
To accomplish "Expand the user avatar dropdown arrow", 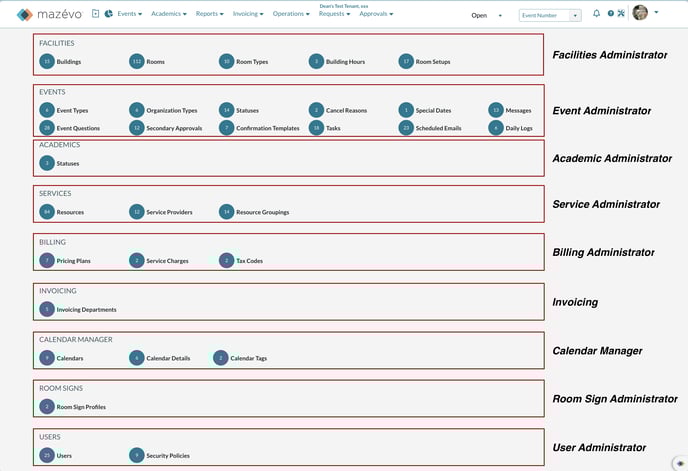I will [656, 12].
